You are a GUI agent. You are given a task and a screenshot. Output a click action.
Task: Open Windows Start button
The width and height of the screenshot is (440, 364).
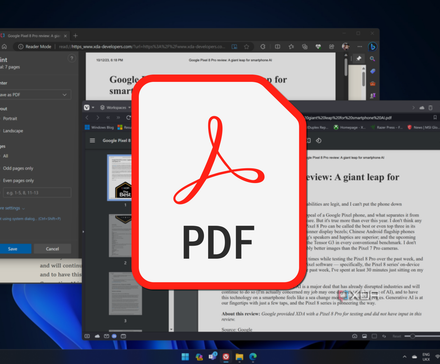185,357
